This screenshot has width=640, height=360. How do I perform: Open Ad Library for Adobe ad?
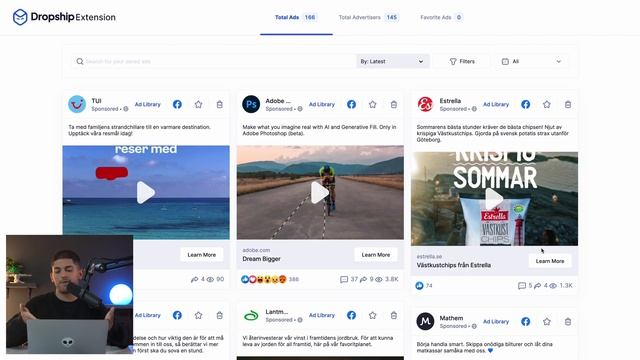pos(322,104)
